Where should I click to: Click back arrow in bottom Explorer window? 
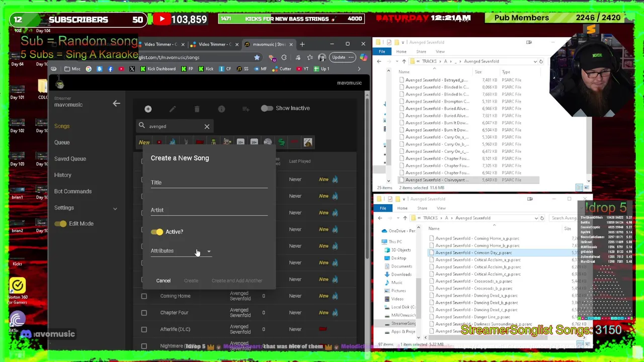(380, 218)
